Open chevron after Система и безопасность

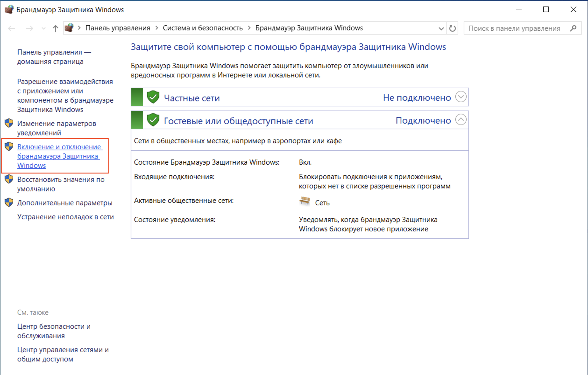tap(249, 28)
